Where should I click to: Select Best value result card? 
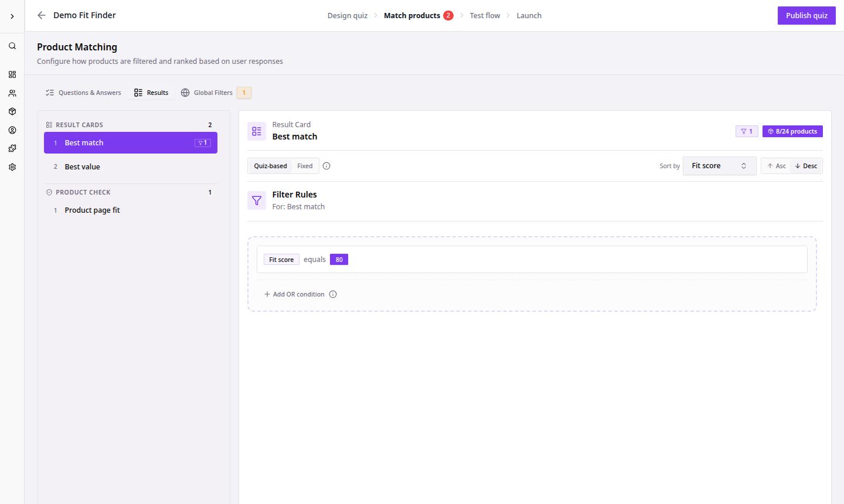(x=131, y=167)
